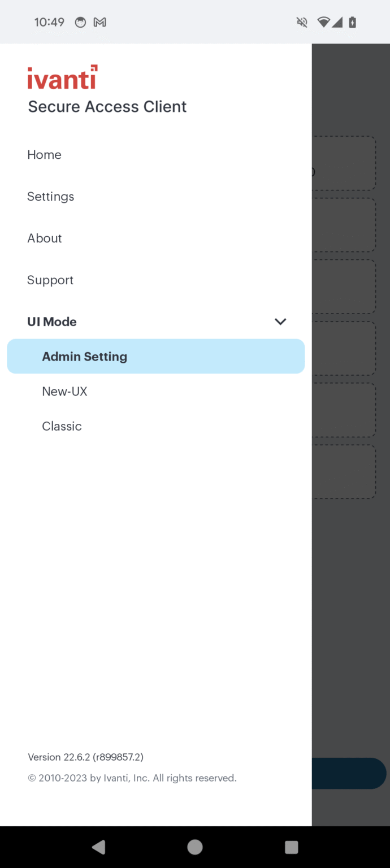Tap the Gmail notification icon in status bar

pos(100,22)
